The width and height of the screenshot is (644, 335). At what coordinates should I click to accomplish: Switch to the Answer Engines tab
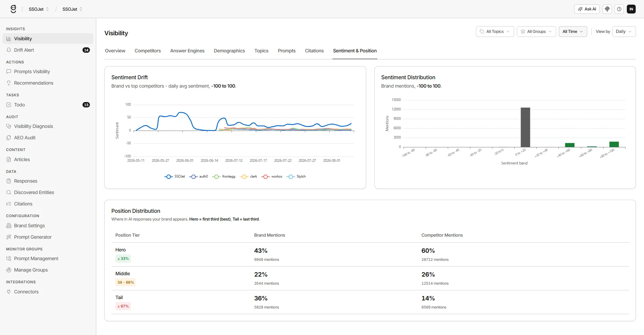click(187, 51)
